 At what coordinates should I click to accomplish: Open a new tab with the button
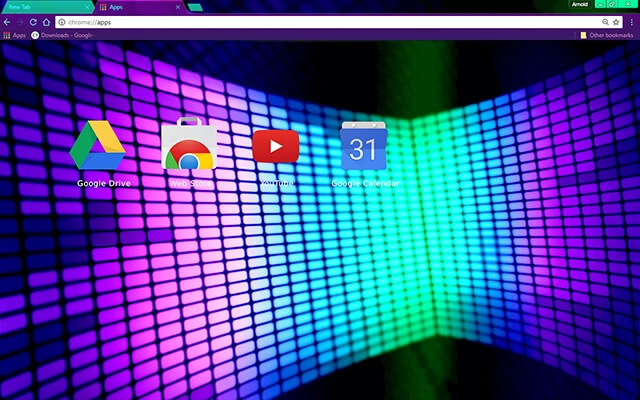[196, 7]
